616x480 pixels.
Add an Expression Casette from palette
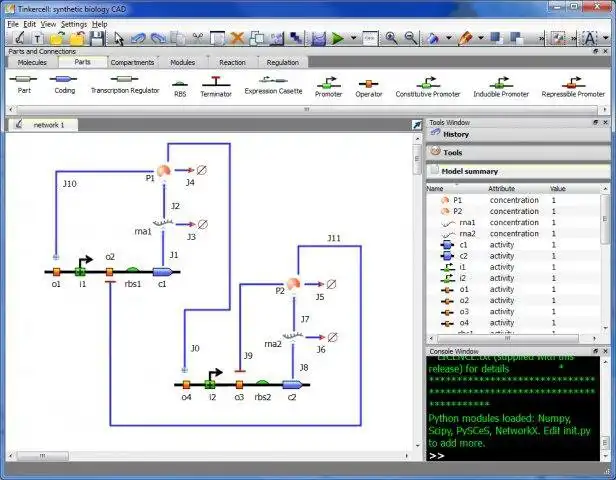[273, 85]
